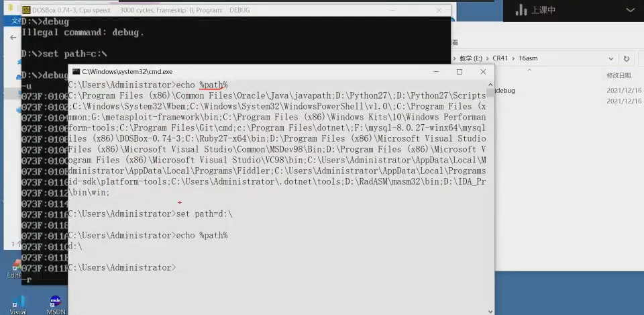Click the DOSBox icon in its title bar
The image size is (644, 315).
[26, 10]
